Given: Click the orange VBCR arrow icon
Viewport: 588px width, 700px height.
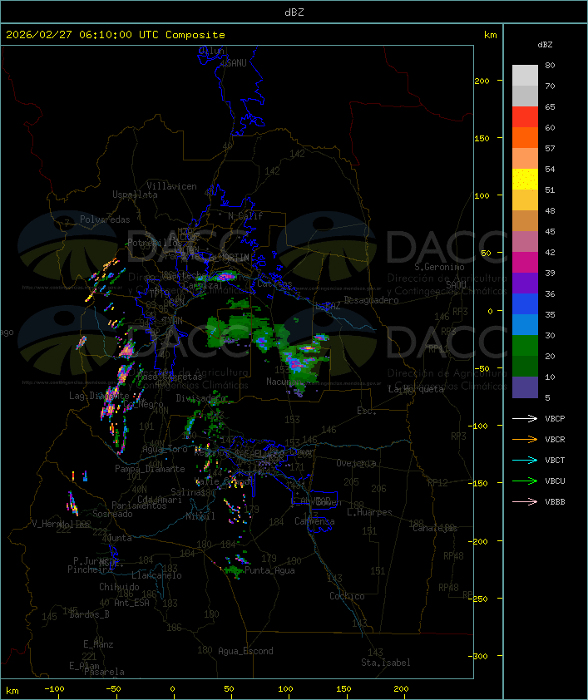Looking at the screenshot, I should [525, 439].
